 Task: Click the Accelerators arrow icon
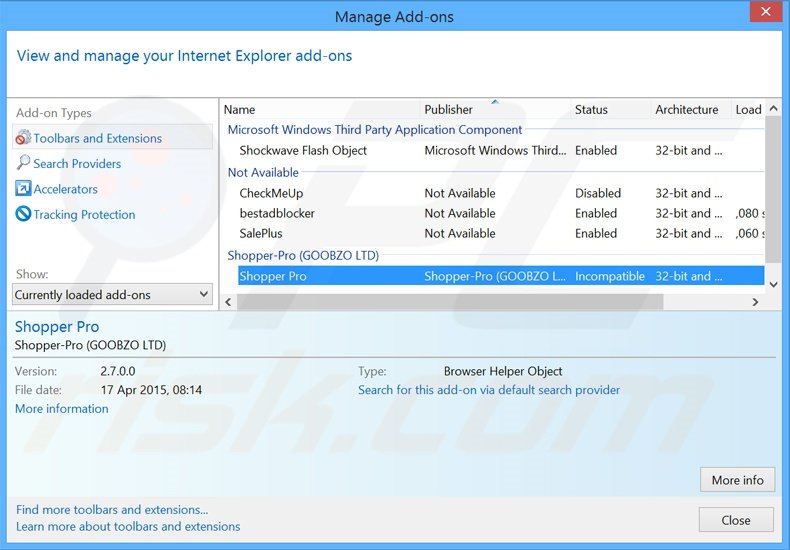point(23,189)
